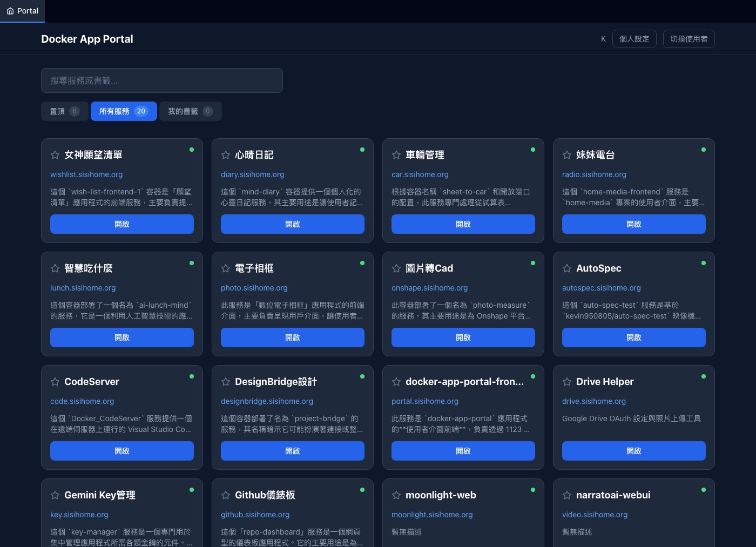
Task: Star the CodeServer service card
Action: pyautogui.click(x=55, y=382)
